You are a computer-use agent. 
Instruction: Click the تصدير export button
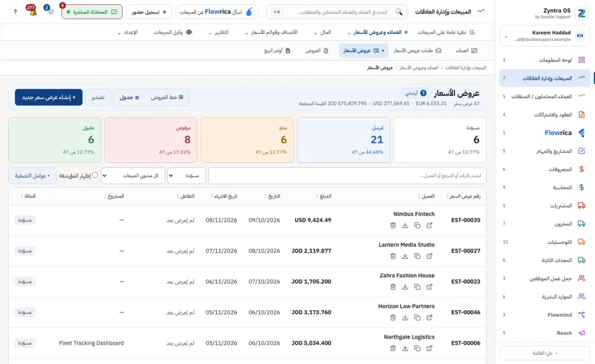[x=98, y=97]
